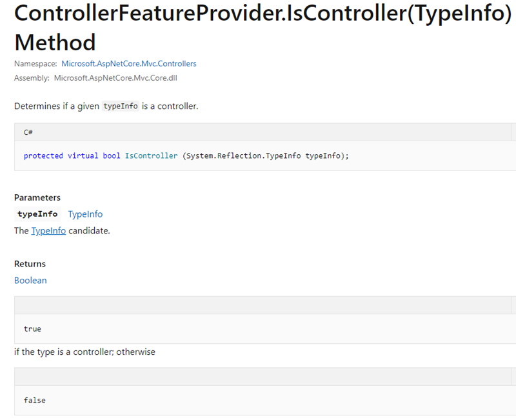Open the Microsoft.AspNetCore.Mvc.Controllers namespace link

129,63
